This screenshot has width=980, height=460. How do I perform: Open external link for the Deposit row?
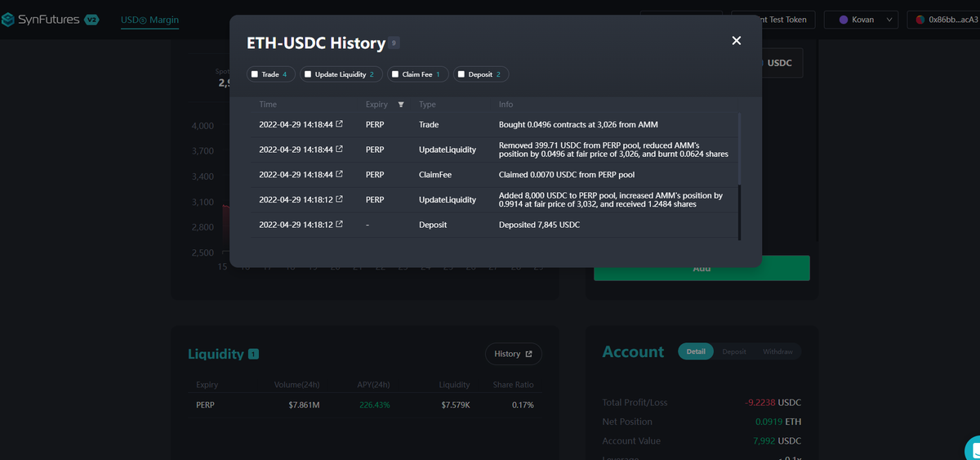(340, 224)
